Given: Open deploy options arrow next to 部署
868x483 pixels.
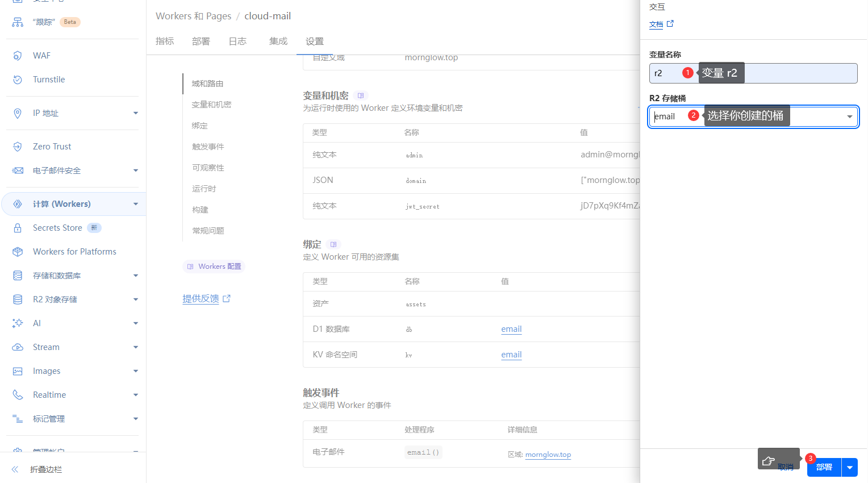Looking at the screenshot, I should point(850,467).
